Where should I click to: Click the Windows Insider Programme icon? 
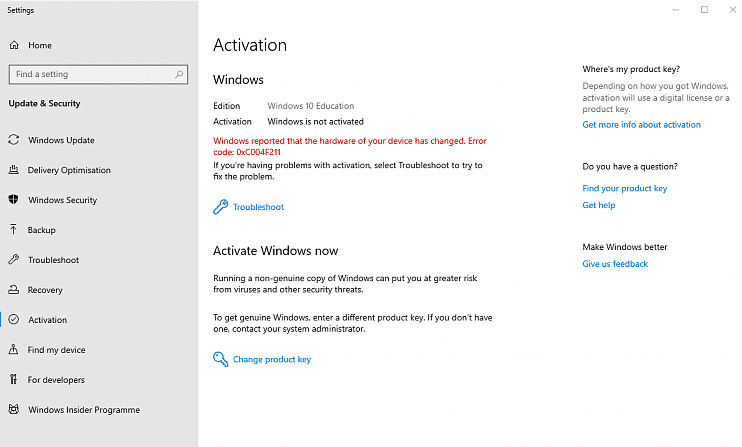(x=14, y=409)
